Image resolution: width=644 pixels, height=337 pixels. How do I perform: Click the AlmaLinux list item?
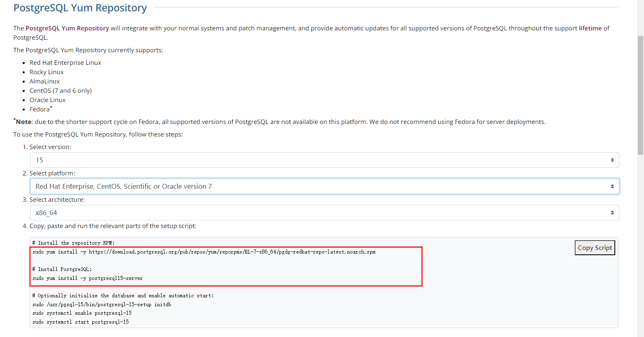click(x=45, y=81)
